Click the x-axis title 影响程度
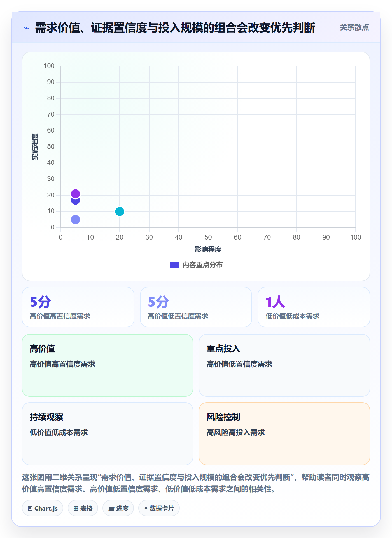 (208, 249)
